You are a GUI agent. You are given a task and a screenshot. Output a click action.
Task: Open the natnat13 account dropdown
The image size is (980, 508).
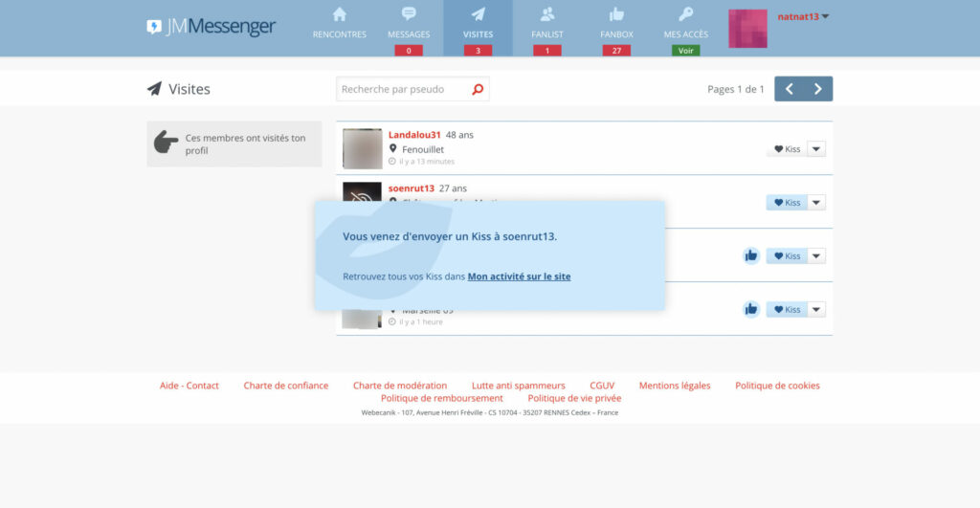tap(803, 17)
